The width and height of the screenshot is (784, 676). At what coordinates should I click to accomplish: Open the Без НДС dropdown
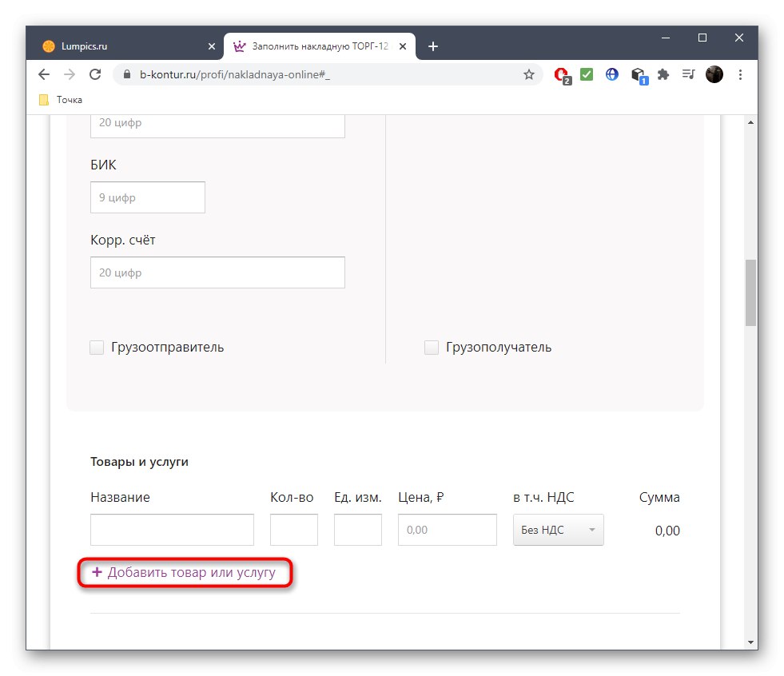[558, 530]
